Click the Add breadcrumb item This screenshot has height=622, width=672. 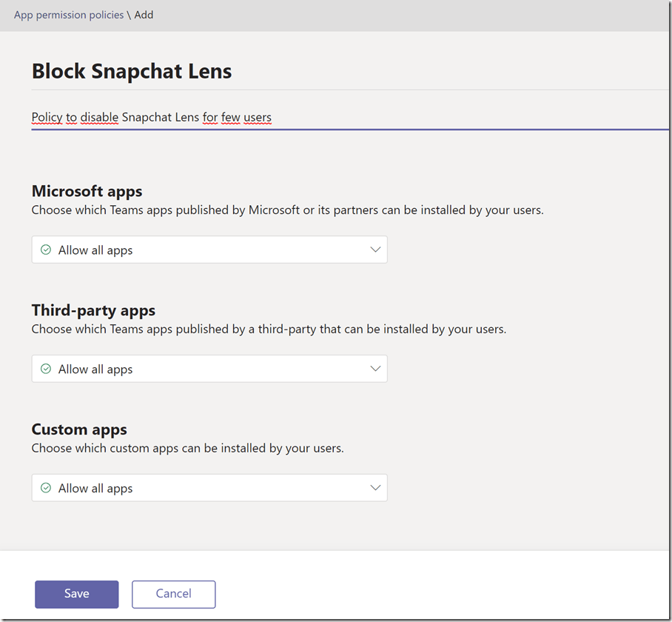144,15
